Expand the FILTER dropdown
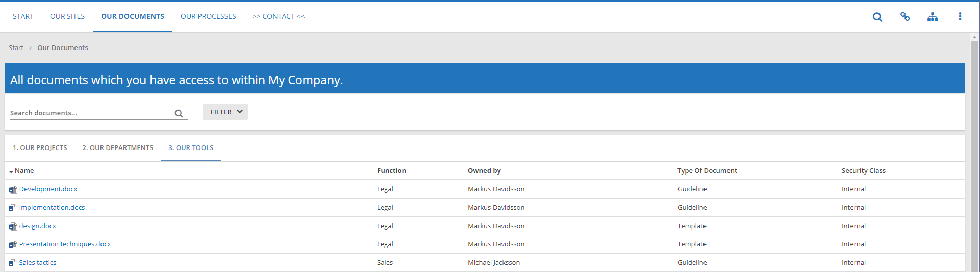980x272 pixels. tap(225, 112)
